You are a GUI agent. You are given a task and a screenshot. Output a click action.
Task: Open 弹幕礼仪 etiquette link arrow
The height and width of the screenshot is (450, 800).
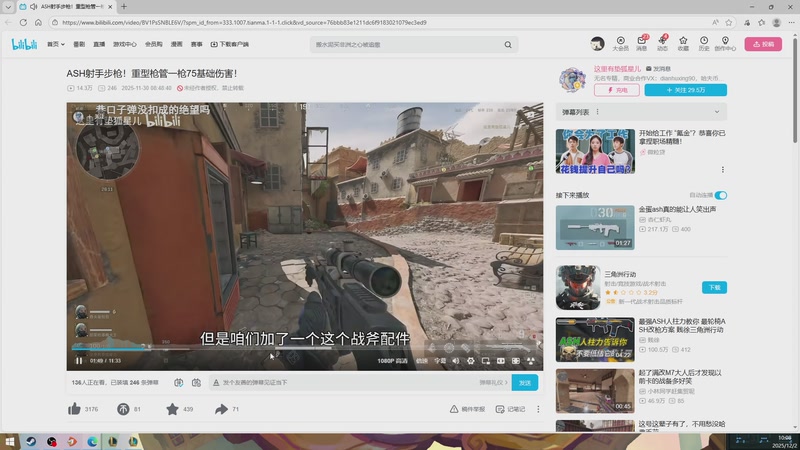point(493,383)
